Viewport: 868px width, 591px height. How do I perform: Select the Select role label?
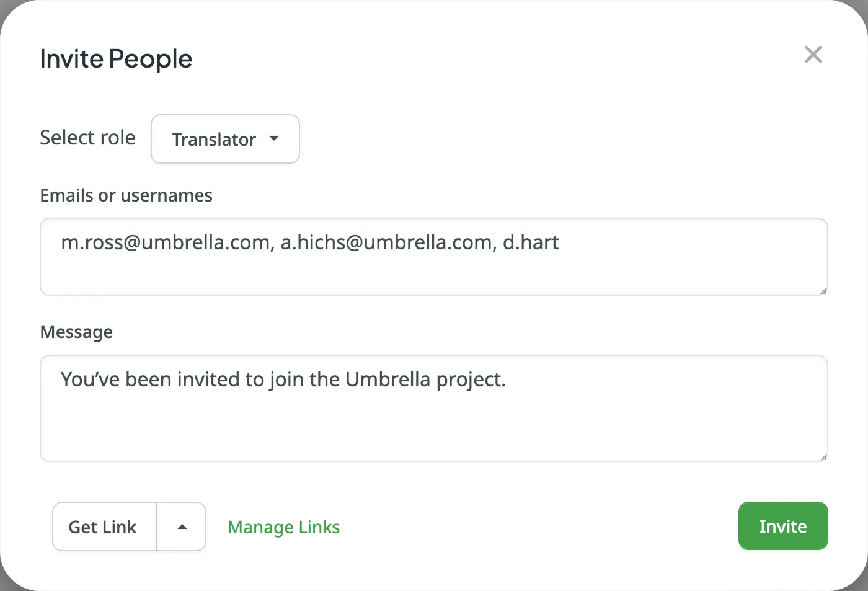tap(87, 138)
